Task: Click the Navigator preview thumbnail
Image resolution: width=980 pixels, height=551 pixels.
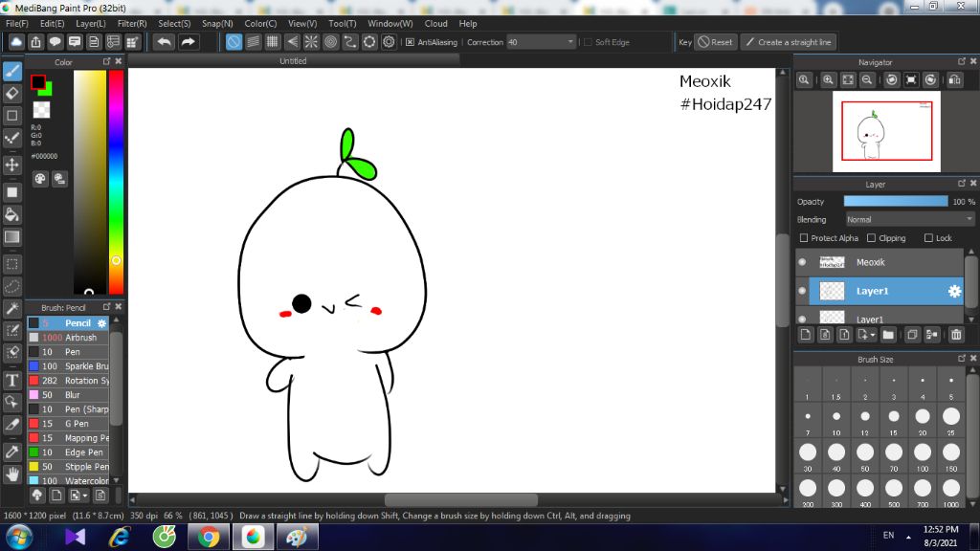Action: (886, 131)
